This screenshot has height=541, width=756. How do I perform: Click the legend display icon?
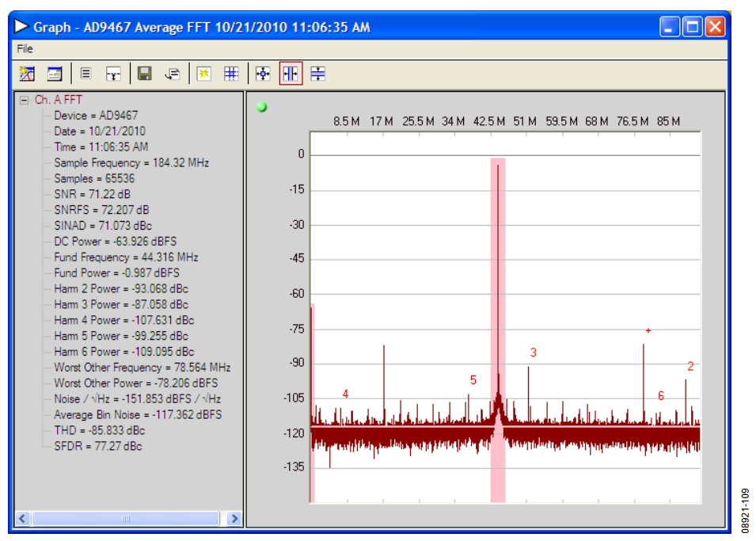pos(53,73)
